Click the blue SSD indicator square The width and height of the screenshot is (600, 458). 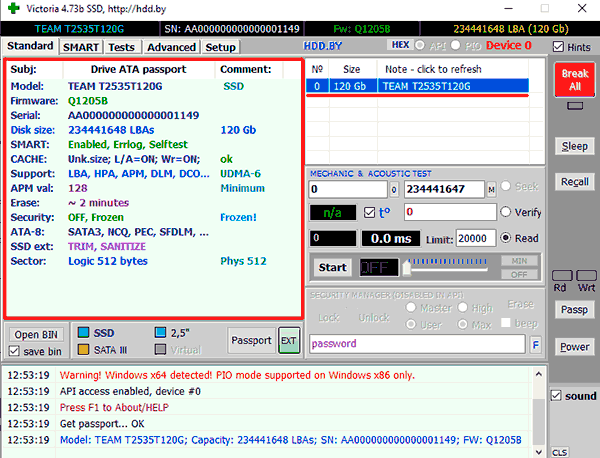[83, 332]
